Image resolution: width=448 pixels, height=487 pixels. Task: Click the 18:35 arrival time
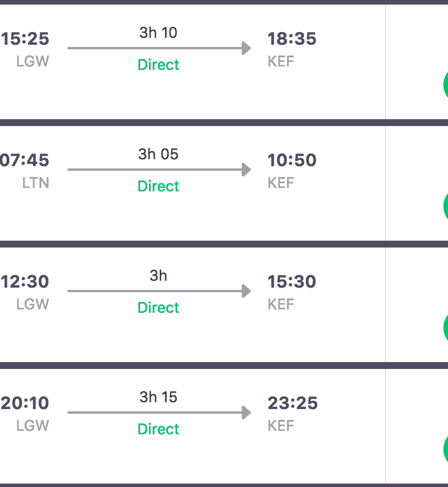[x=292, y=39]
